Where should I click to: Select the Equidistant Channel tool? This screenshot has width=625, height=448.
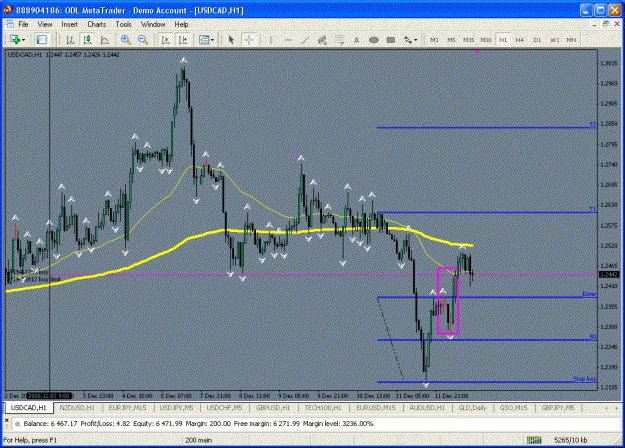322,40
